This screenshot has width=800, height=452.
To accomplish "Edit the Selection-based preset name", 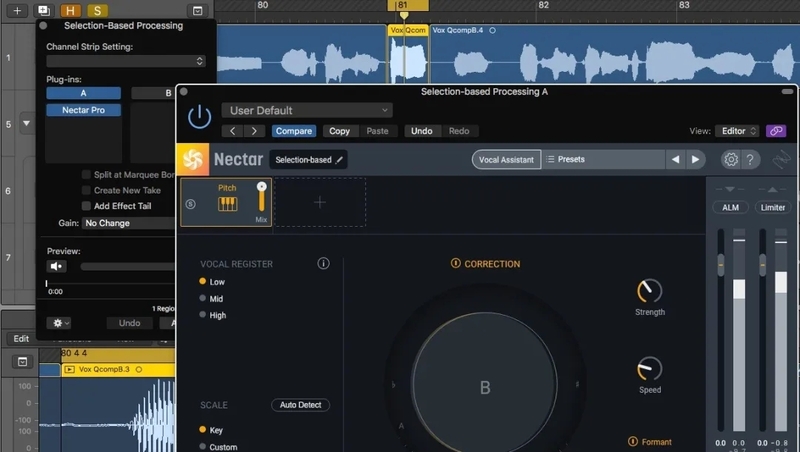I will [309, 160].
